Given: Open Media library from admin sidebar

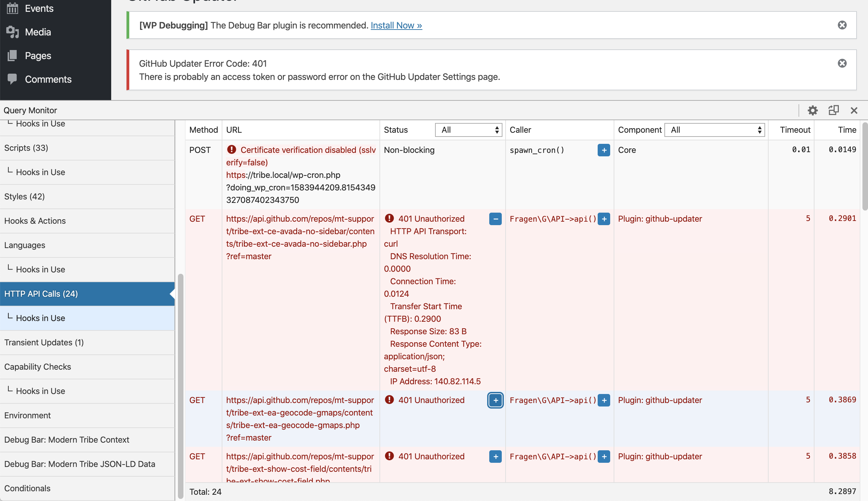Looking at the screenshot, I should [x=38, y=32].
